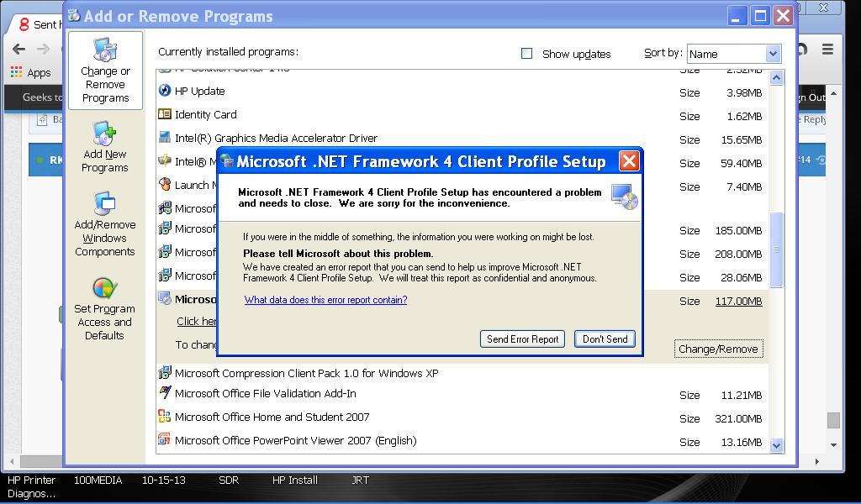Click the icon of the 185.00MB Microsoft entry
Screen dimensions: 861x504
click(165, 228)
